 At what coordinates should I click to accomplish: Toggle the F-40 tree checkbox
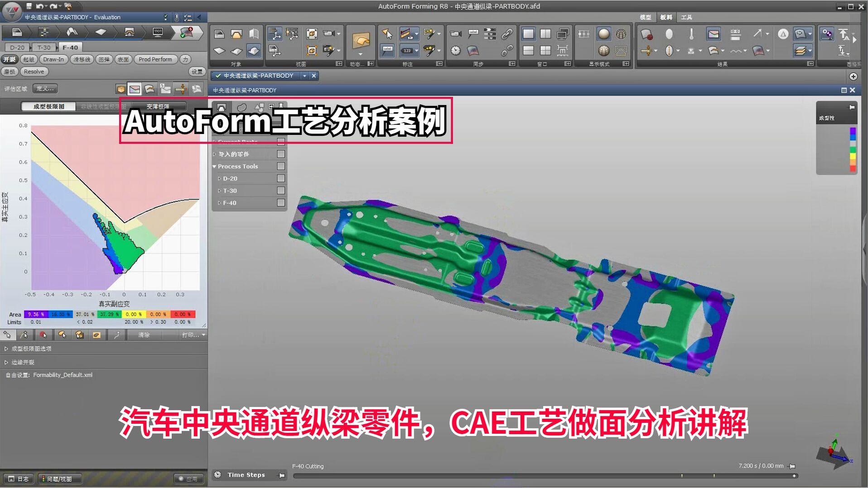pos(281,203)
